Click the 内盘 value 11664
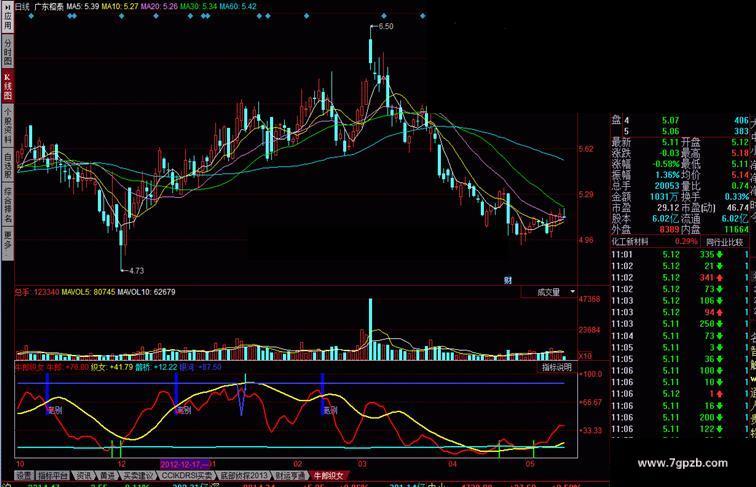This screenshot has width=756, height=487. click(x=736, y=230)
